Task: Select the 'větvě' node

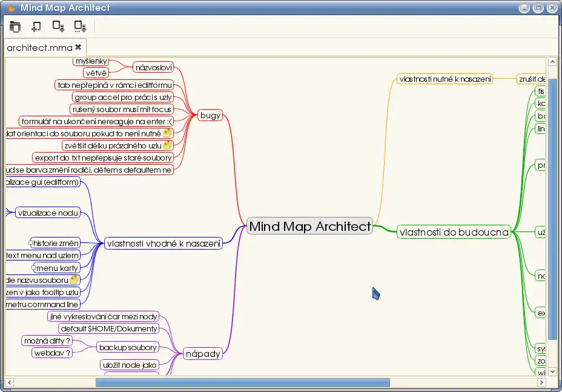Action: 96,73
